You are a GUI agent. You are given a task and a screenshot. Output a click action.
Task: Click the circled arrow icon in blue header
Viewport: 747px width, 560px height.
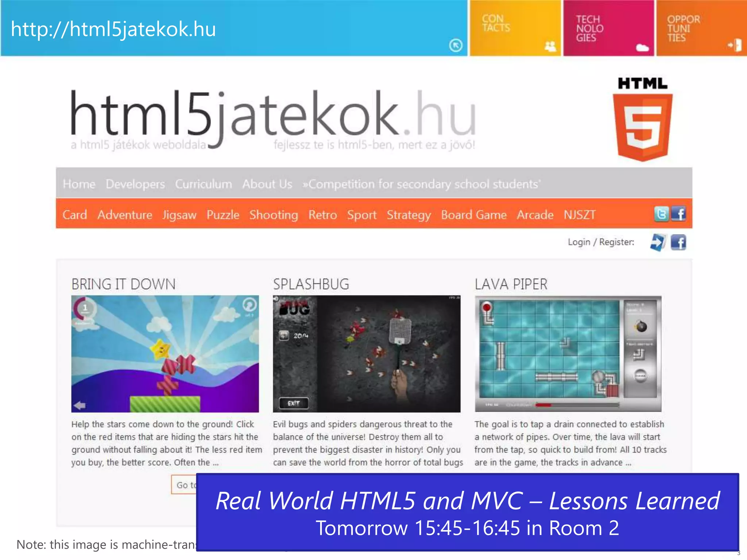[x=456, y=46]
